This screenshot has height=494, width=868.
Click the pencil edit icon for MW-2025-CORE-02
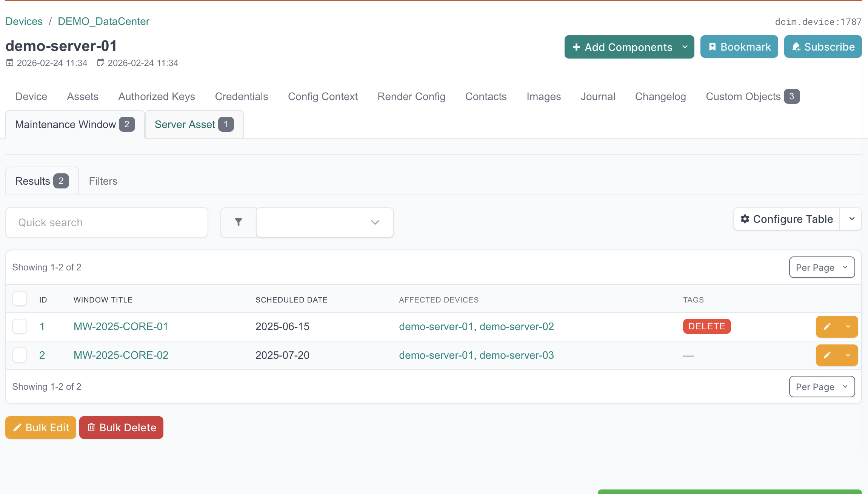tap(827, 355)
